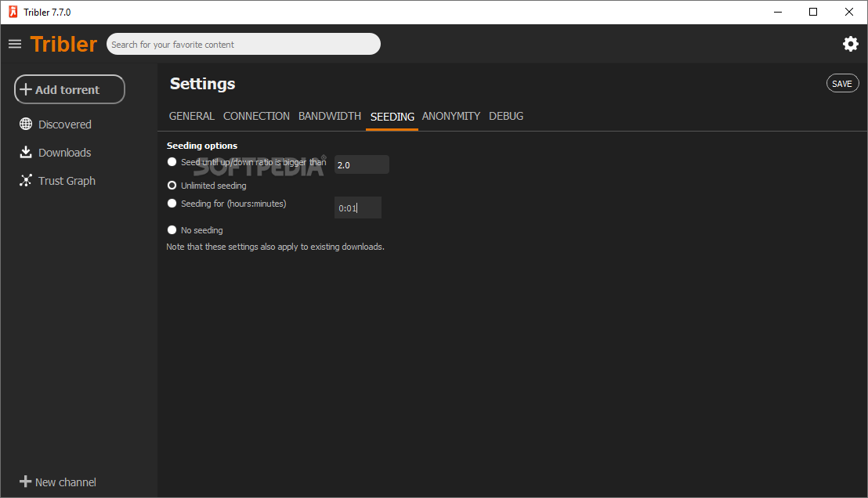Open the Discovered page
This screenshot has height=498, width=868.
click(65, 125)
